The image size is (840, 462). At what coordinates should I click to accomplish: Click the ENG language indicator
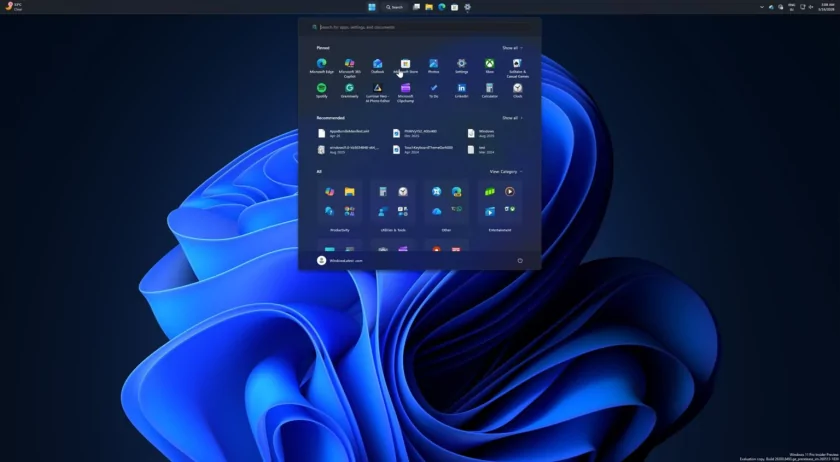(x=791, y=7)
